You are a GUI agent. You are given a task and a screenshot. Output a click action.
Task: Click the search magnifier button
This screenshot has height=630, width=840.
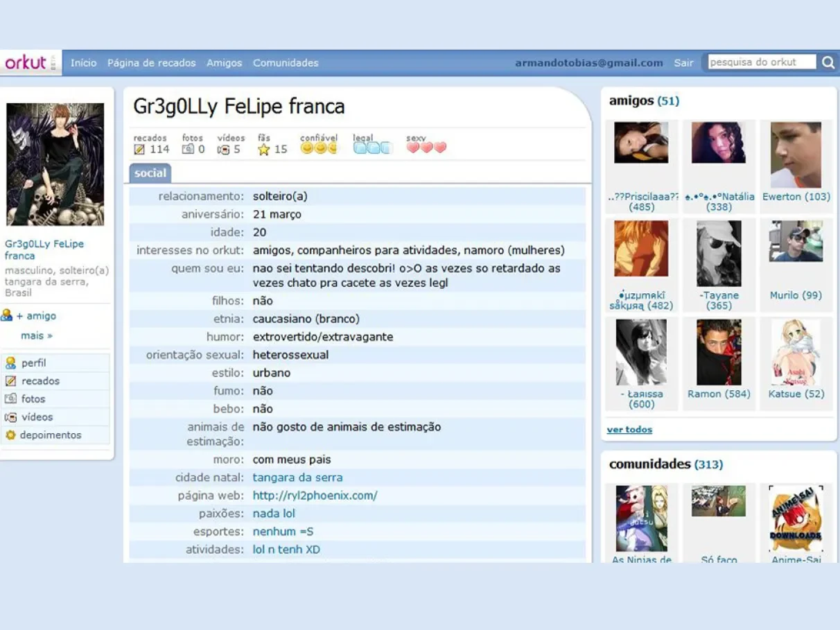click(828, 62)
